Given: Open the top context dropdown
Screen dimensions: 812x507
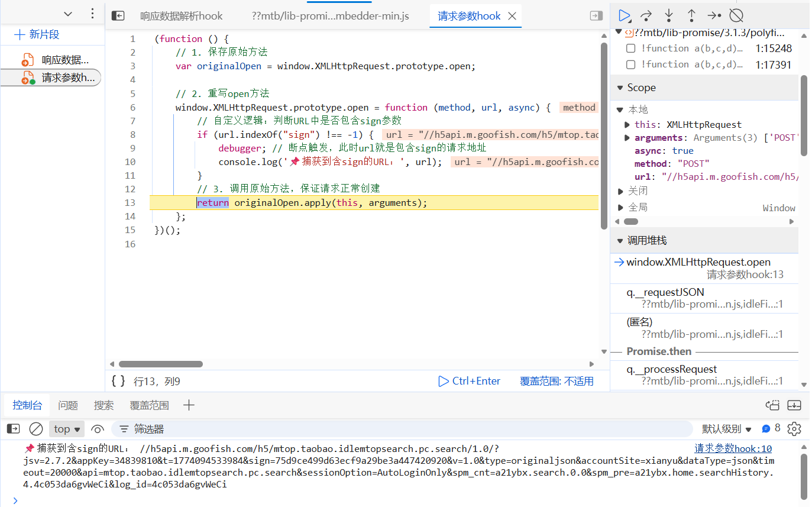Looking at the screenshot, I should point(67,429).
